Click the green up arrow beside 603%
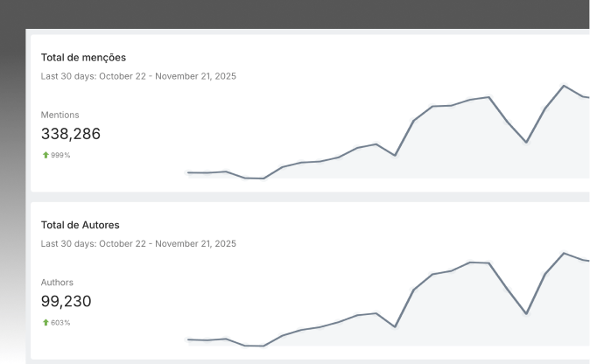590x364 pixels. click(45, 323)
